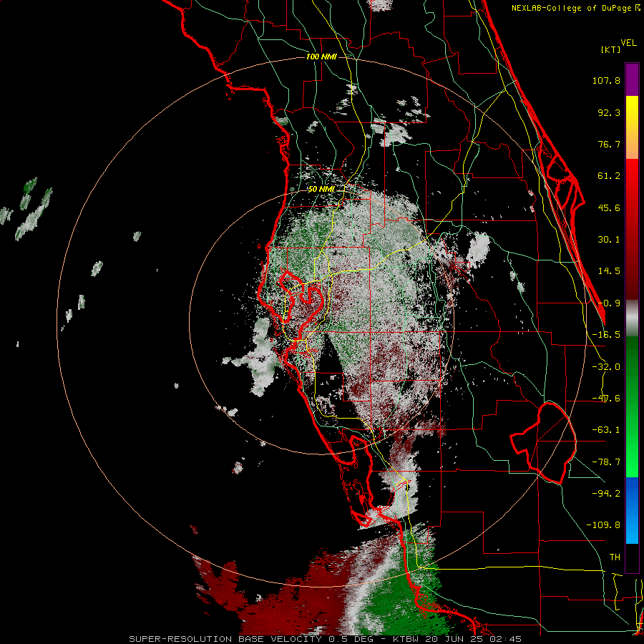This screenshot has width=644, height=644.
Task: Click the 14.5 velocity scale value
Action: pos(609,271)
